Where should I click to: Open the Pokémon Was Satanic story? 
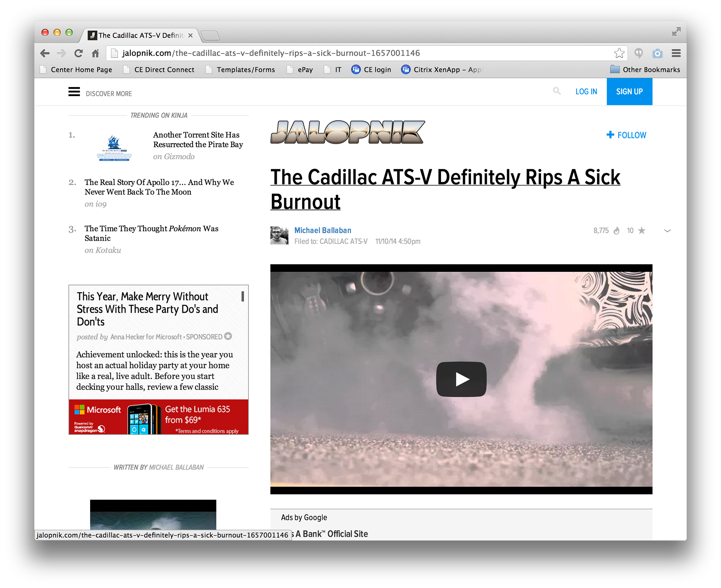pyautogui.click(x=151, y=233)
